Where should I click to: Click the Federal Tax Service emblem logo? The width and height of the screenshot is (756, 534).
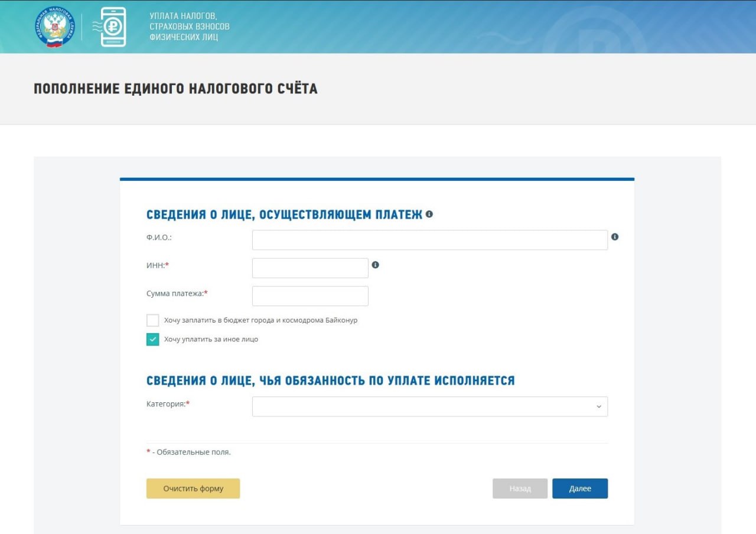coord(54,27)
